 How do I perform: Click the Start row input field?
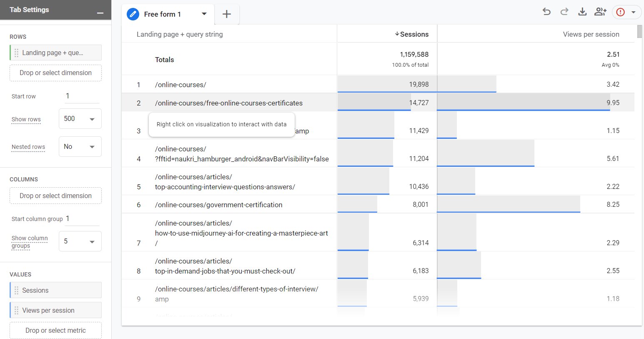click(82, 96)
